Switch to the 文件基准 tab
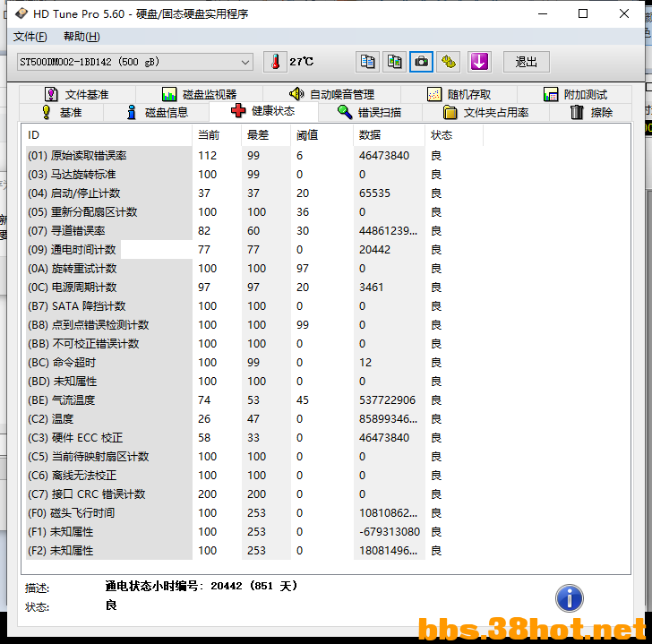The height and width of the screenshot is (644, 652). [77, 94]
